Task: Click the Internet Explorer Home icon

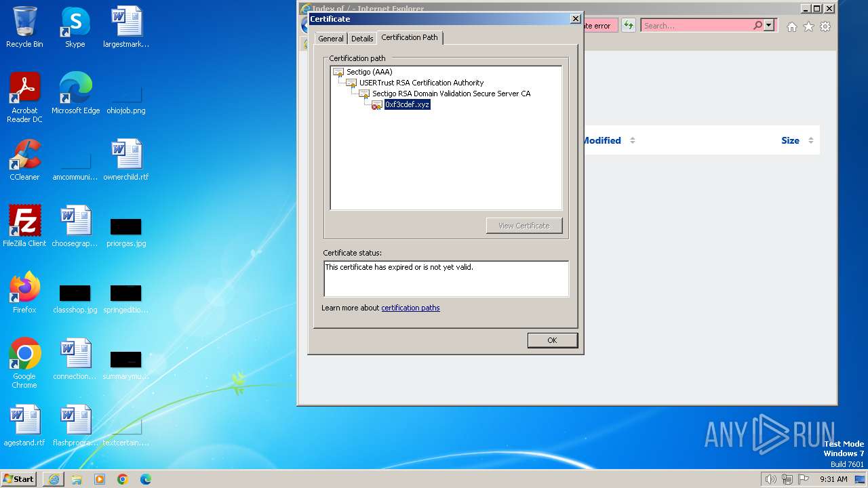Action: [791, 26]
